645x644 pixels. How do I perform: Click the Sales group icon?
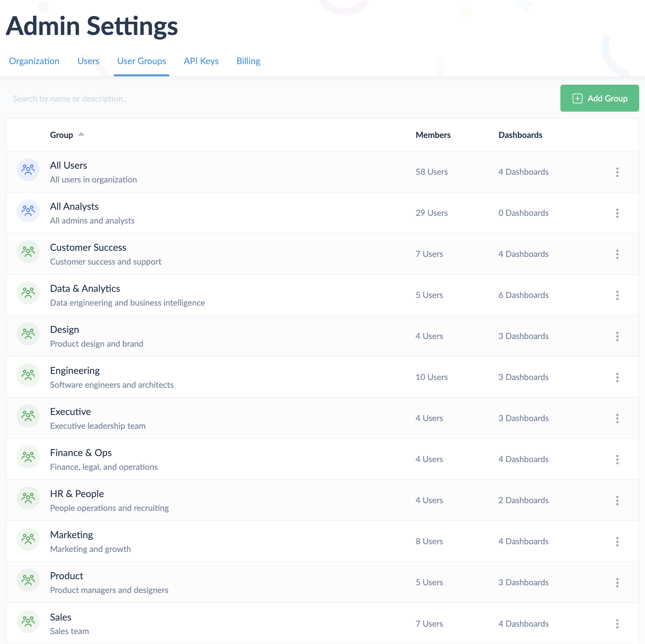28,622
